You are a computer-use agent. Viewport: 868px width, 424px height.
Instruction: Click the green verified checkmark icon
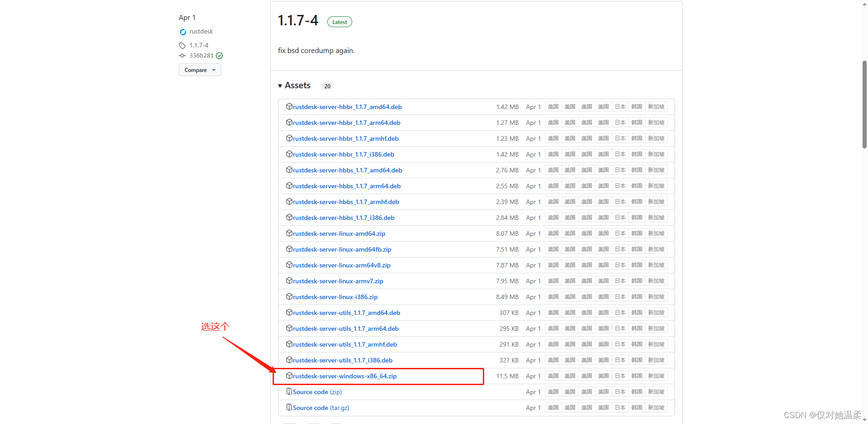[219, 56]
